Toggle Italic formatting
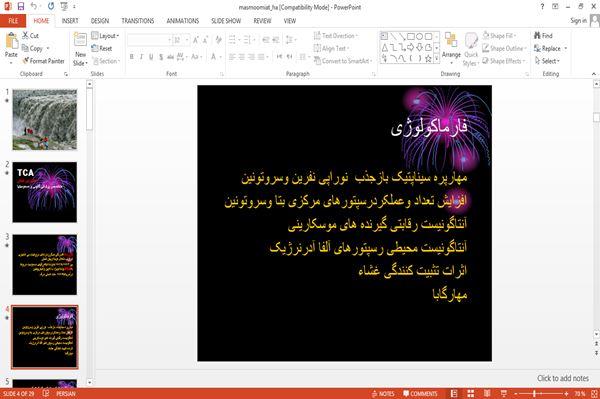Screen dimensions: 600x399 141,57
